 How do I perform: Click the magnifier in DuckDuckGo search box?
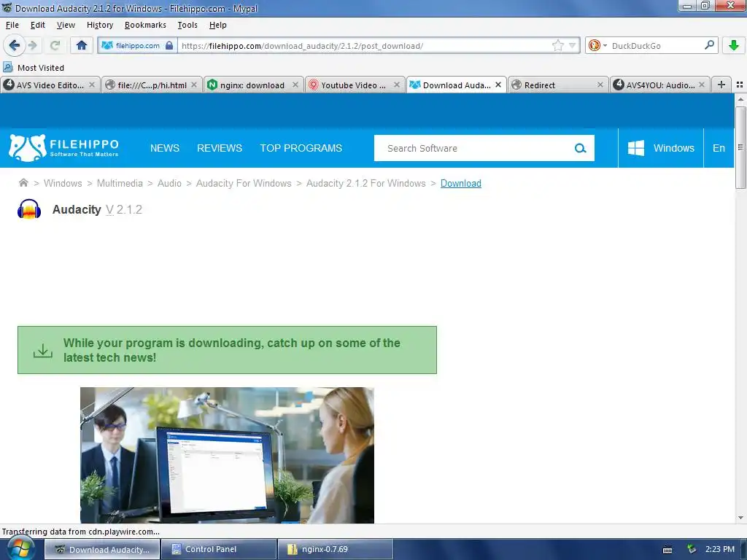coord(709,45)
